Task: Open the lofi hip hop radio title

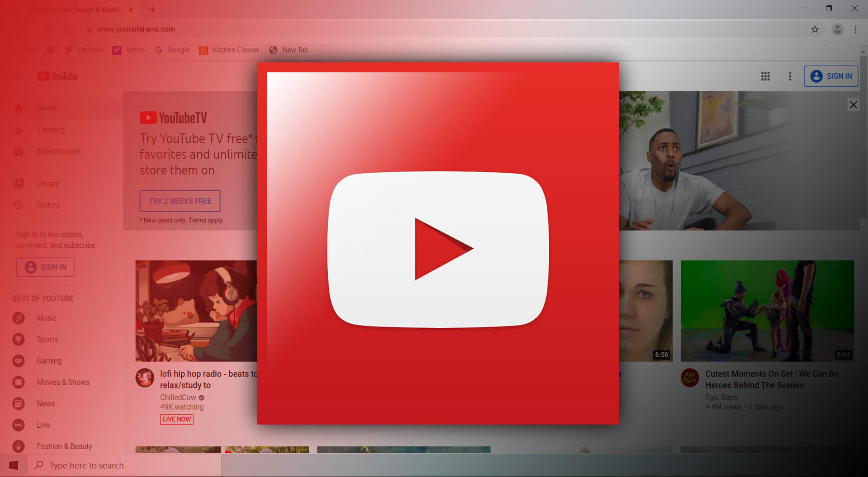Action: [x=208, y=379]
